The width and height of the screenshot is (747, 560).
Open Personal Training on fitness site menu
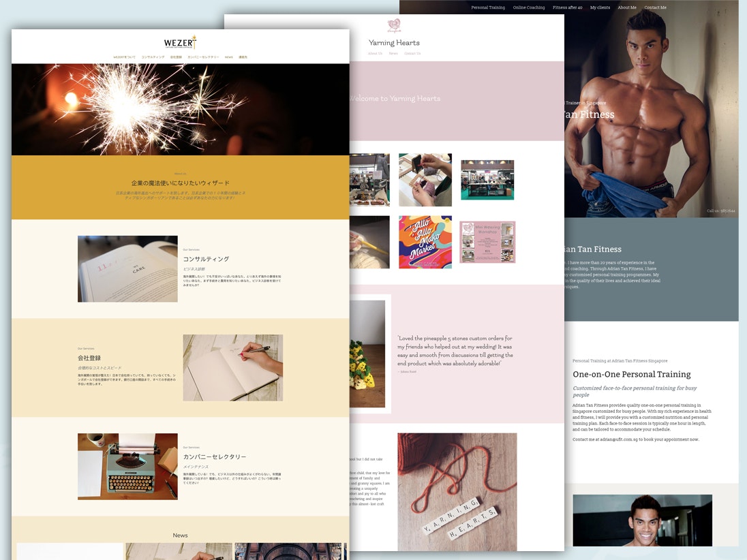(x=488, y=7)
